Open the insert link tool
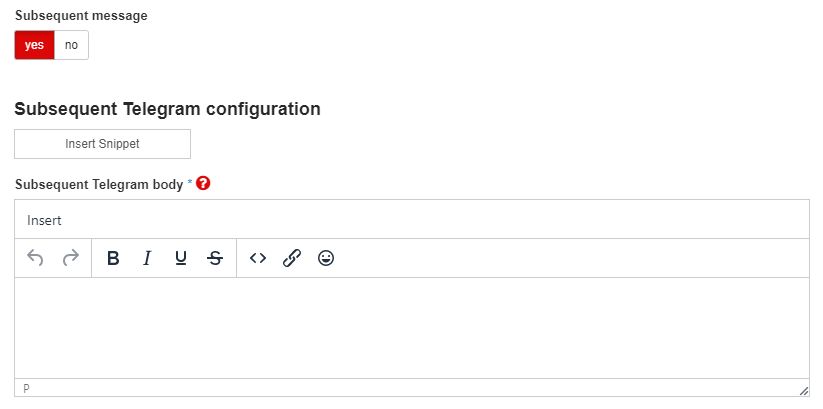This screenshot has height=409, width=823. point(292,258)
